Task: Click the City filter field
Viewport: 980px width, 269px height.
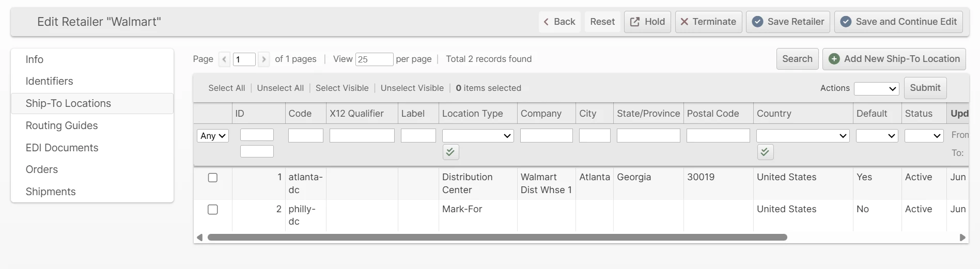Action: [x=595, y=136]
